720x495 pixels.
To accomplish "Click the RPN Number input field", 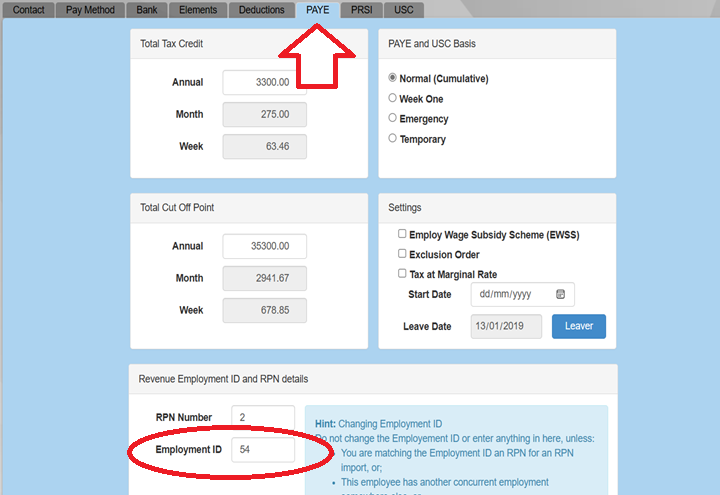I will 263,418.
